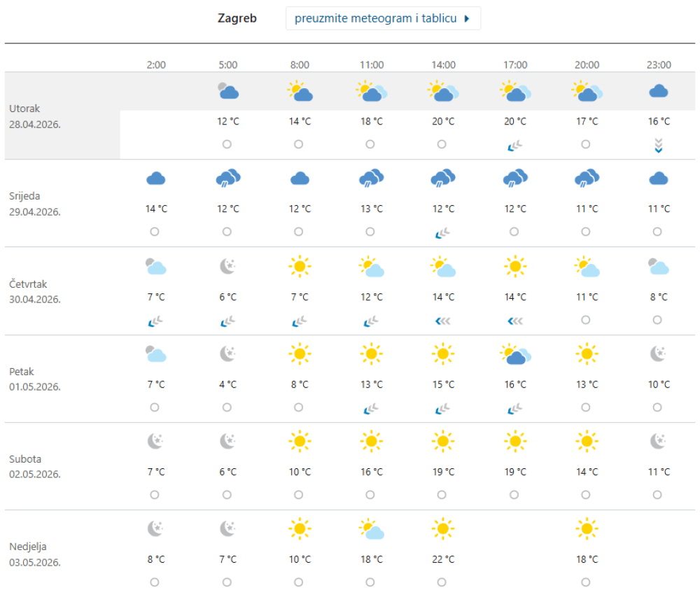Click Thursday 14:00 wind arrow symbol
This screenshot has width=700, height=597.
pos(443,320)
